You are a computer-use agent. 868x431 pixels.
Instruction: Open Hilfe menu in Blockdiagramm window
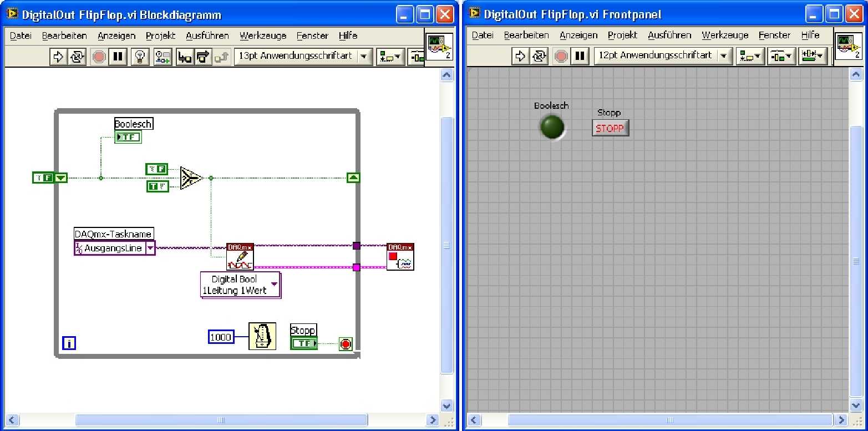click(348, 36)
